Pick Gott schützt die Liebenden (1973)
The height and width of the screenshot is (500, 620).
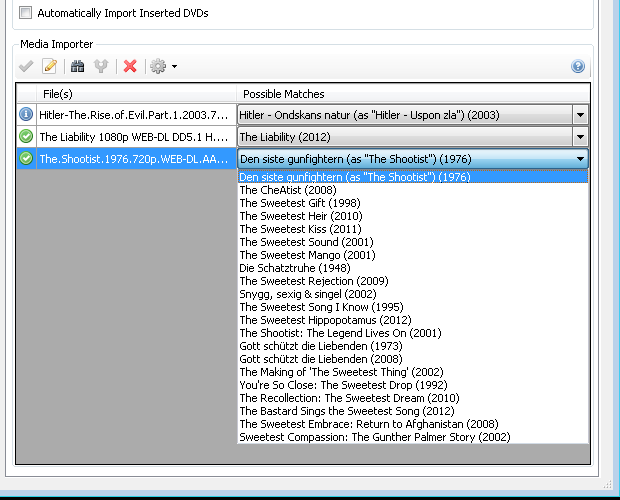click(x=413, y=346)
